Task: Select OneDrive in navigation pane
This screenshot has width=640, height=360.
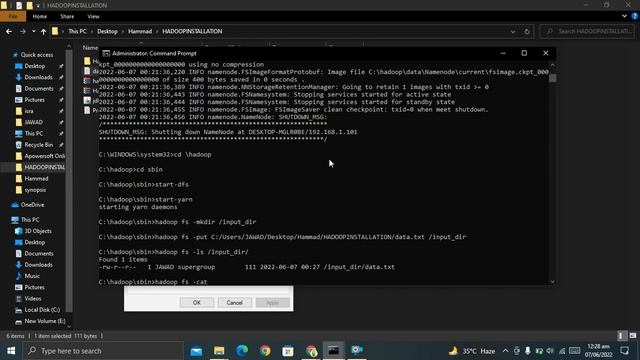Action: click(32, 205)
